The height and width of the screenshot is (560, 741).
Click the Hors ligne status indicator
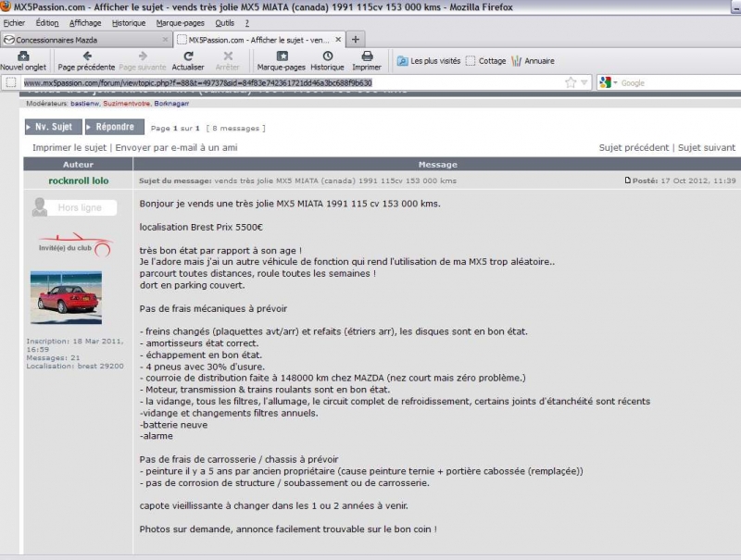pyautogui.click(x=74, y=207)
